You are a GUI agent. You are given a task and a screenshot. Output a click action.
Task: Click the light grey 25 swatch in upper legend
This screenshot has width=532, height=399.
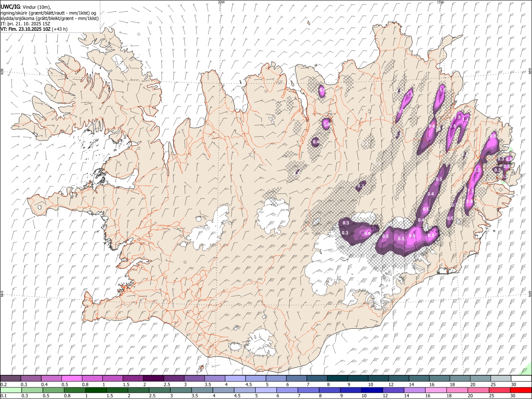(500, 379)
